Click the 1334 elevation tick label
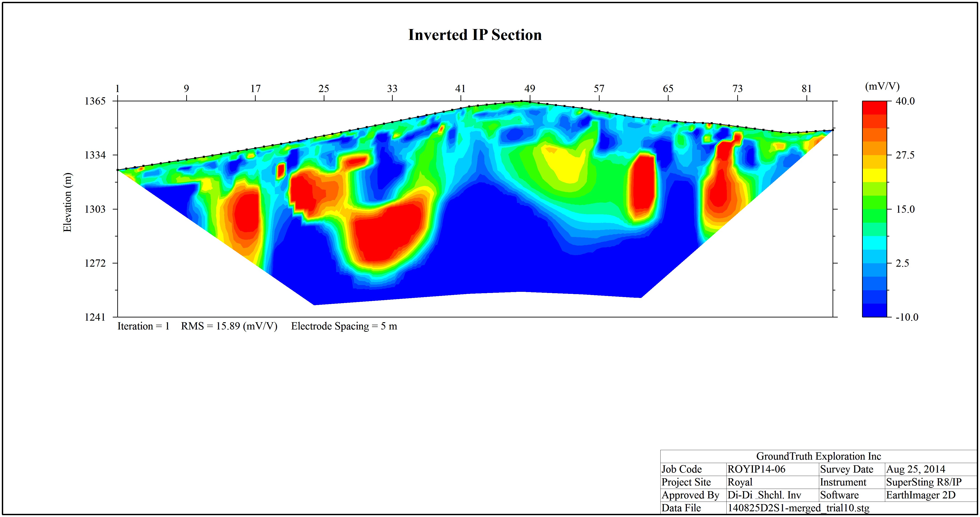Viewport: 980px width, 517px height. click(x=95, y=155)
